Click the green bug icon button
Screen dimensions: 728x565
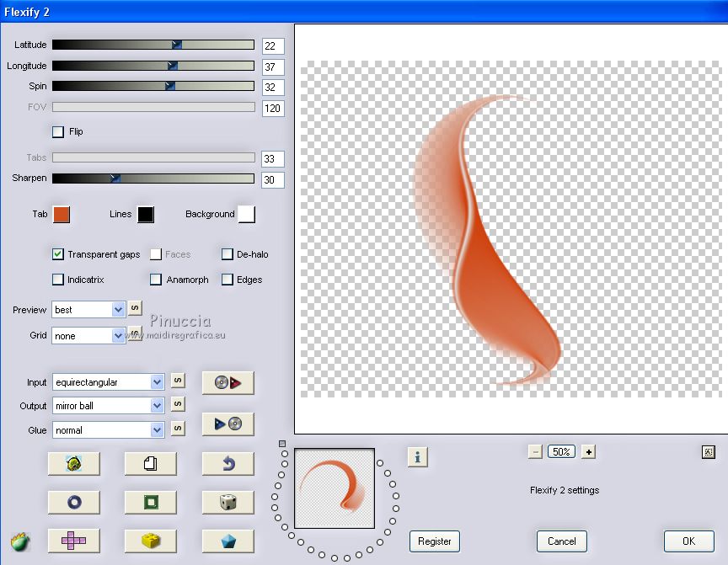[x=74, y=463]
